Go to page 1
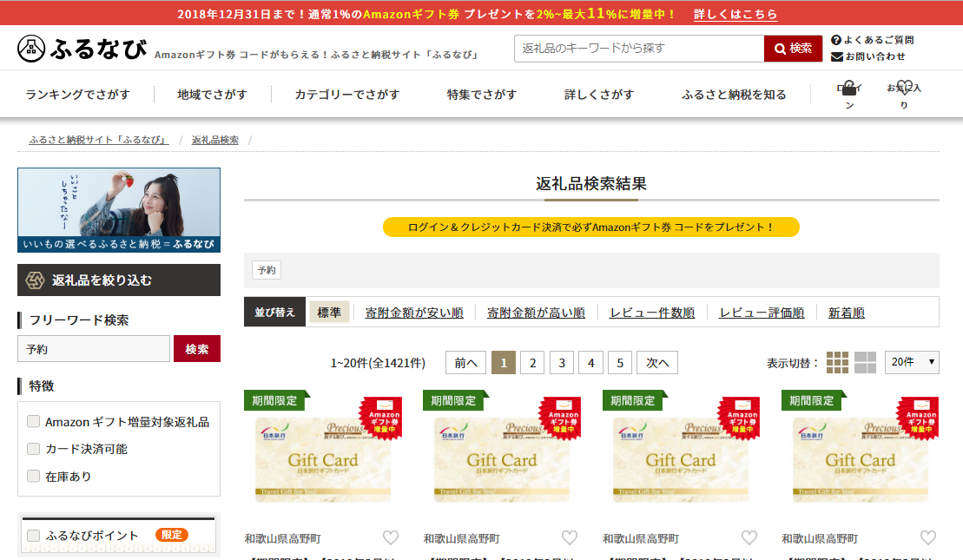963x560 pixels. (504, 363)
